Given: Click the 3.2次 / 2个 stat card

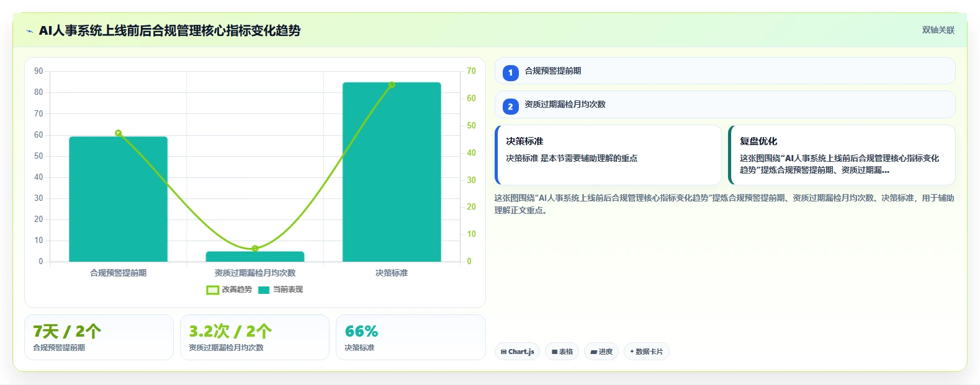Looking at the screenshot, I should pyautogui.click(x=254, y=337).
